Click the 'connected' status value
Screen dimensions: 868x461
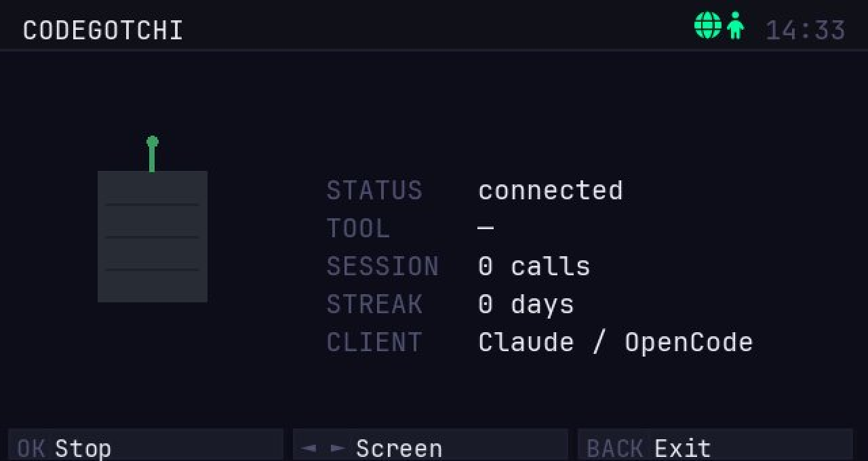point(551,191)
